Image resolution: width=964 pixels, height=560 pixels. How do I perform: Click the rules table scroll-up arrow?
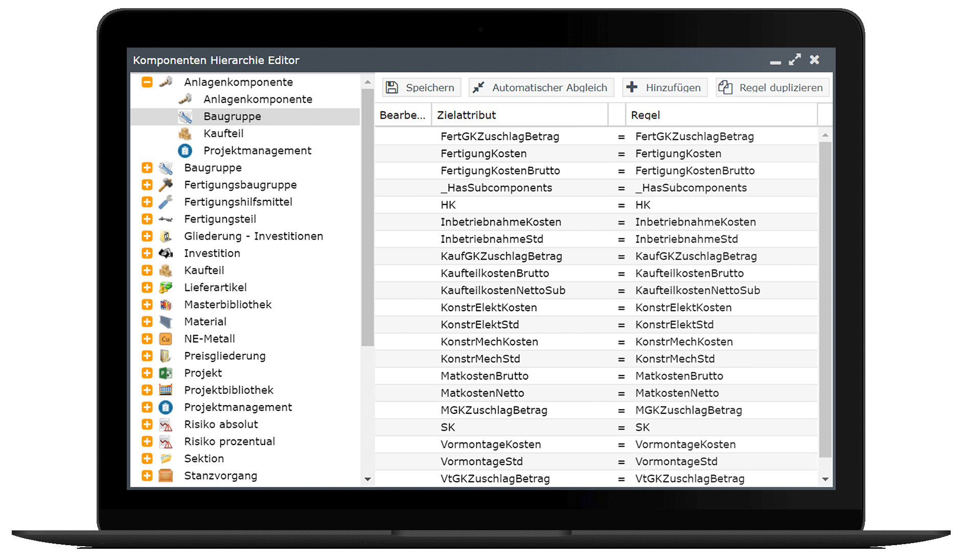(x=825, y=135)
